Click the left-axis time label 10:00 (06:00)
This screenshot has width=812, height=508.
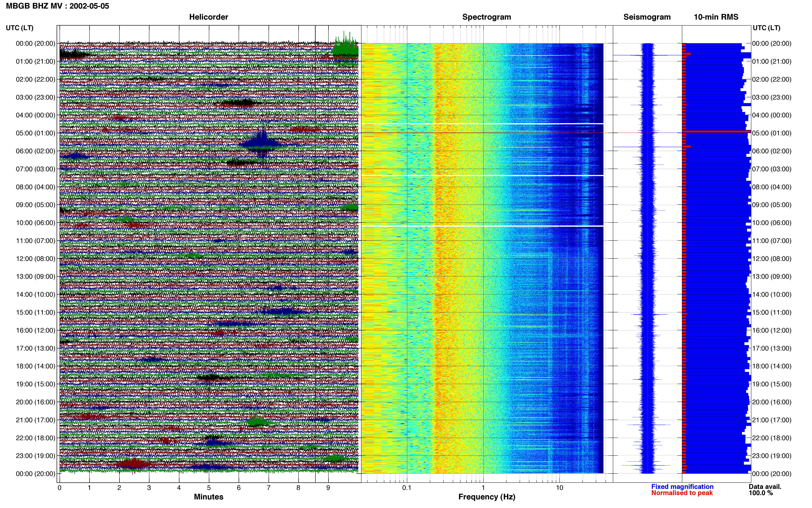(x=36, y=223)
